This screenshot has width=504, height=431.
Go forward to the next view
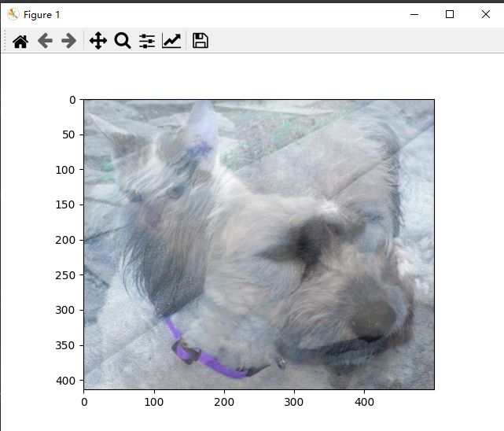(69, 41)
